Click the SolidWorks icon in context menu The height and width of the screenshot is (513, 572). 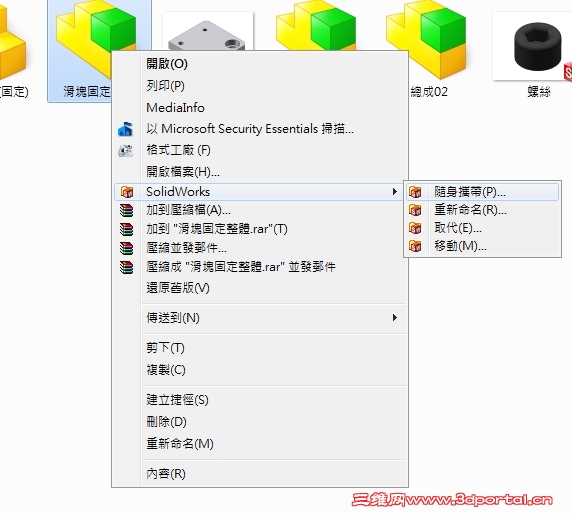pos(127,192)
